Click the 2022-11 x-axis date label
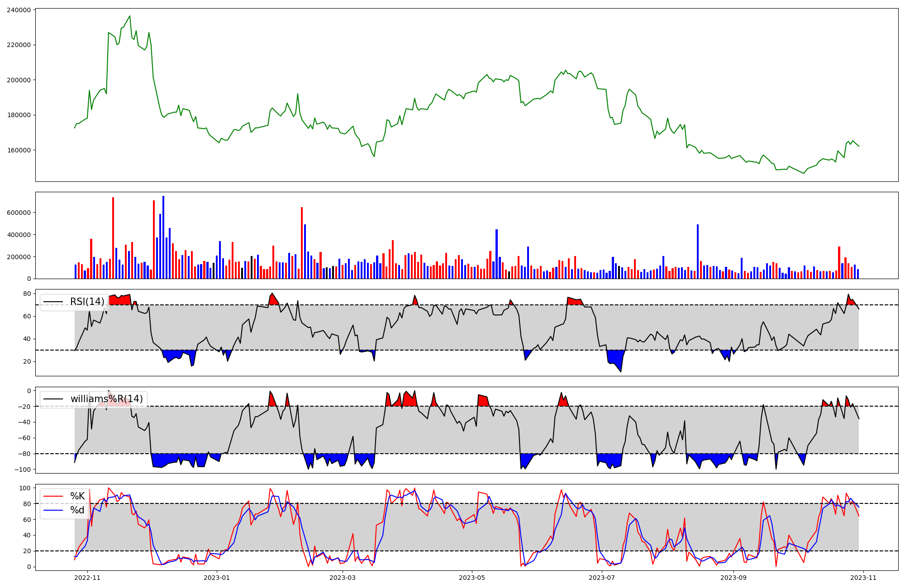This screenshot has height=588, width=905. pyautogui.click(x=87, y=578)
